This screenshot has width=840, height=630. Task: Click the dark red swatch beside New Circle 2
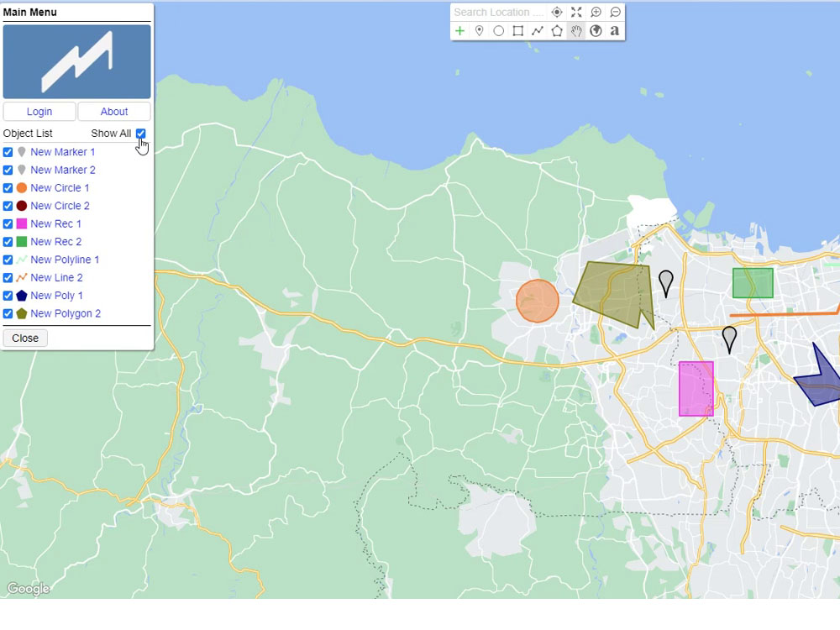click(x=22, y=206)
